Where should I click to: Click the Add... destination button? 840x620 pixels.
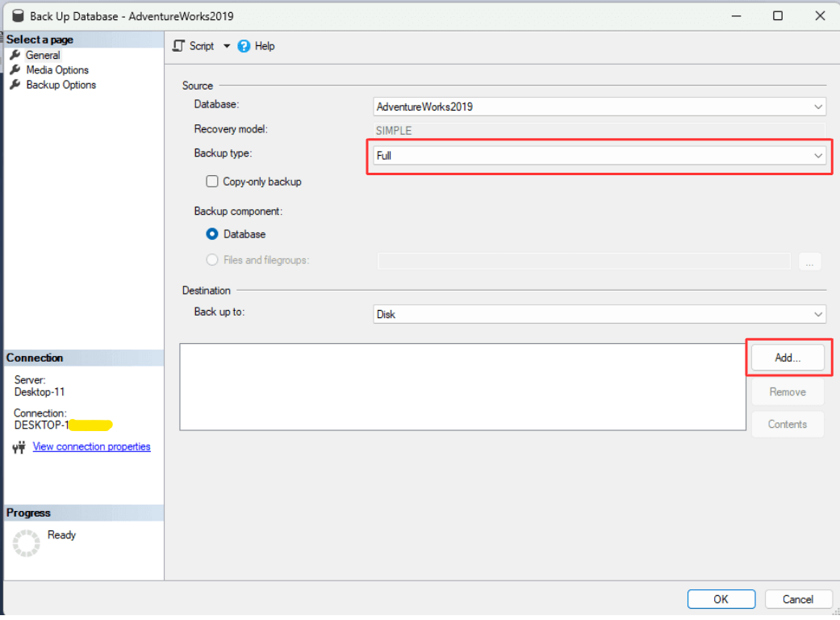(x=787, y=358)
